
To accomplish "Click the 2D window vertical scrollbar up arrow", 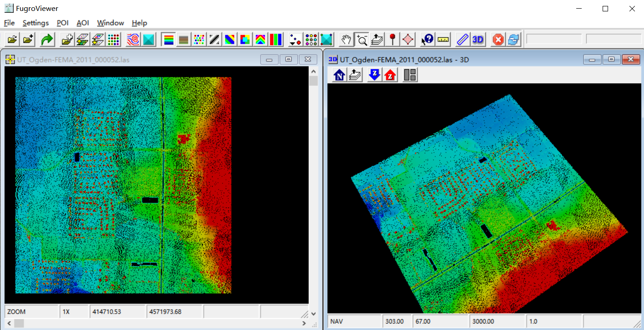I will point(313,71).
